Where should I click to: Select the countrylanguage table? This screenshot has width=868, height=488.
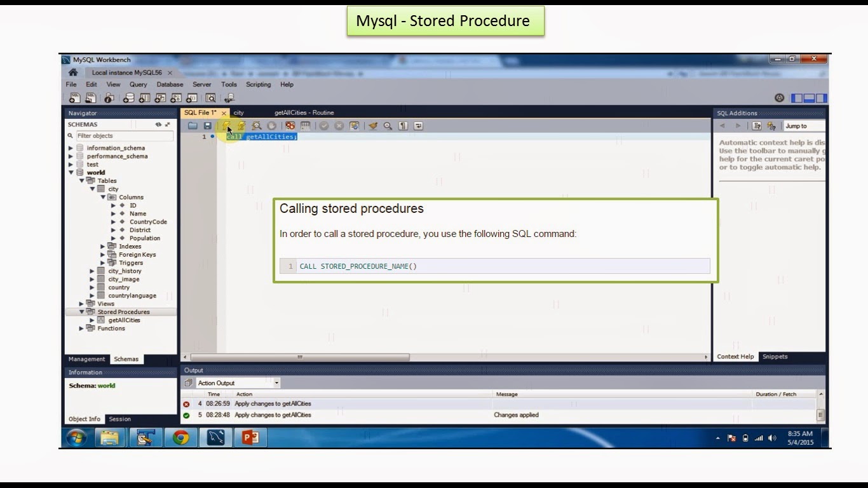pyautogui.click(x=132, y=295)
